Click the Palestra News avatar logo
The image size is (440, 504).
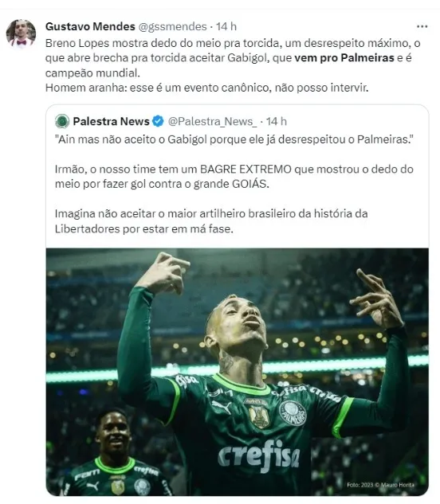point(62,121)
